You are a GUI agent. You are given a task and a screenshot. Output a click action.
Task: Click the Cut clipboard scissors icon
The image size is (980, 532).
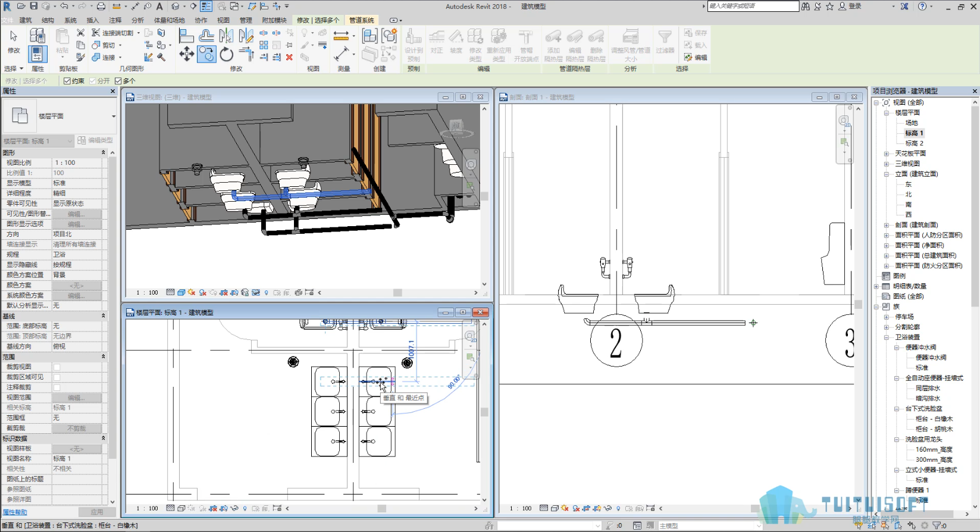tap(80, 33)
